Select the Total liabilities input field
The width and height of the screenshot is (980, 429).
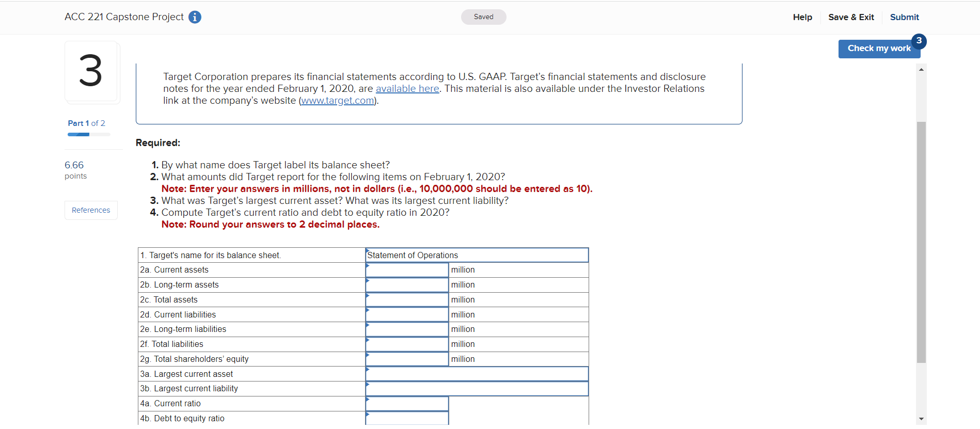tap(407, 344)
